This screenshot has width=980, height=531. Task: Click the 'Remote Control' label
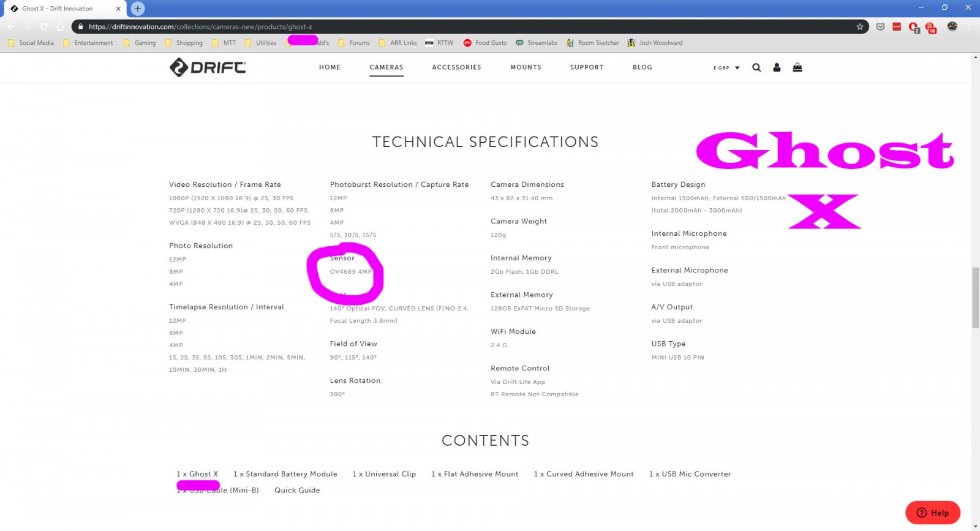pyautogui.click(x=520, y=368)
